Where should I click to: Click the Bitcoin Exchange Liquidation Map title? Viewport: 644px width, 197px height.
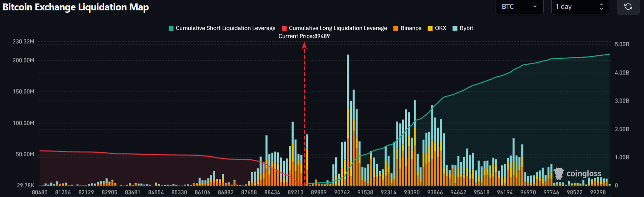76,7
